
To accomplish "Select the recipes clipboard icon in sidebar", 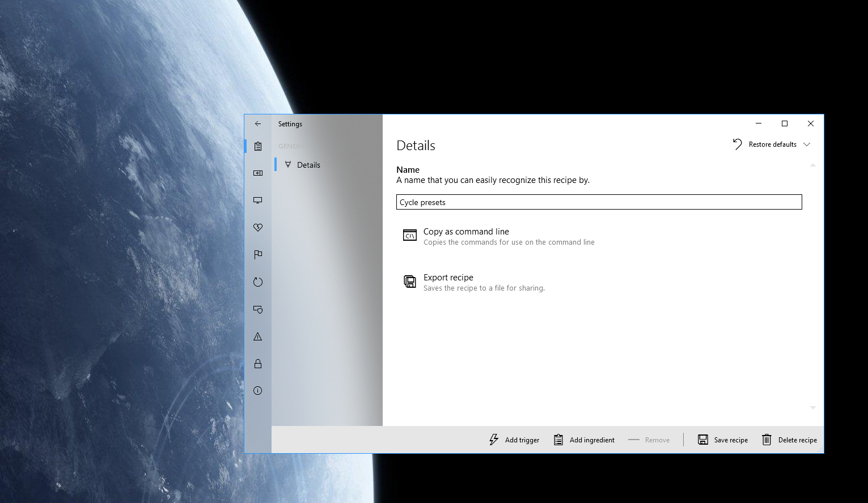I will coord(258,146).
